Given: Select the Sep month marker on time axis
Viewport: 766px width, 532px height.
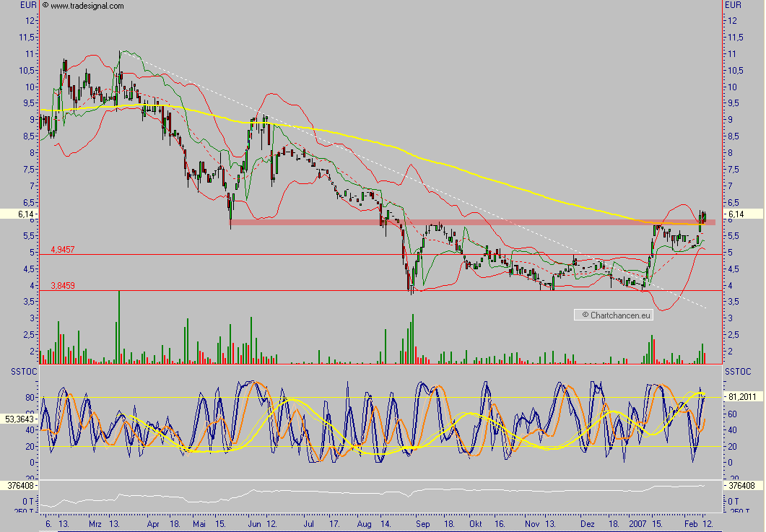Looking at the screenshot, I should (x=423, y=523).
